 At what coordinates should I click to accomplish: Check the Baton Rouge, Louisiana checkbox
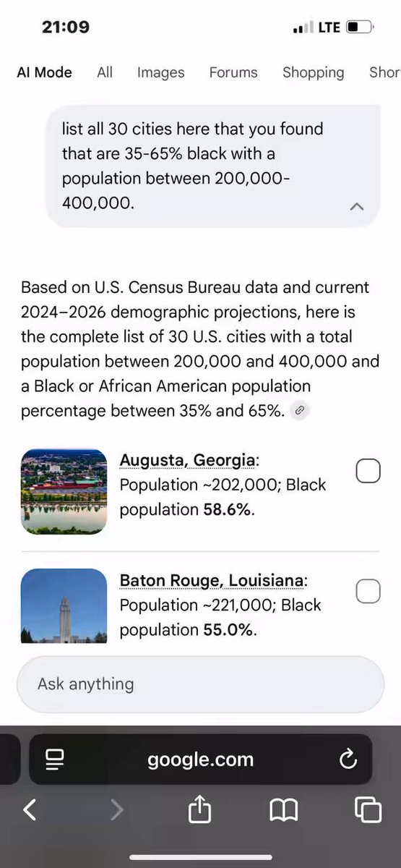point(368,591)
